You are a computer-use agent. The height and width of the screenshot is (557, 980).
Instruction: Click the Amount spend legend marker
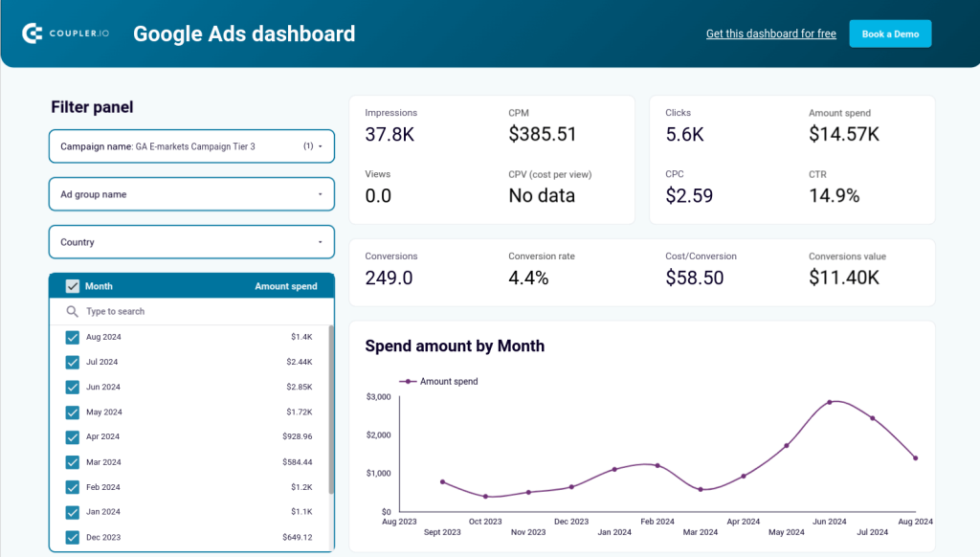tap(406, 380)
